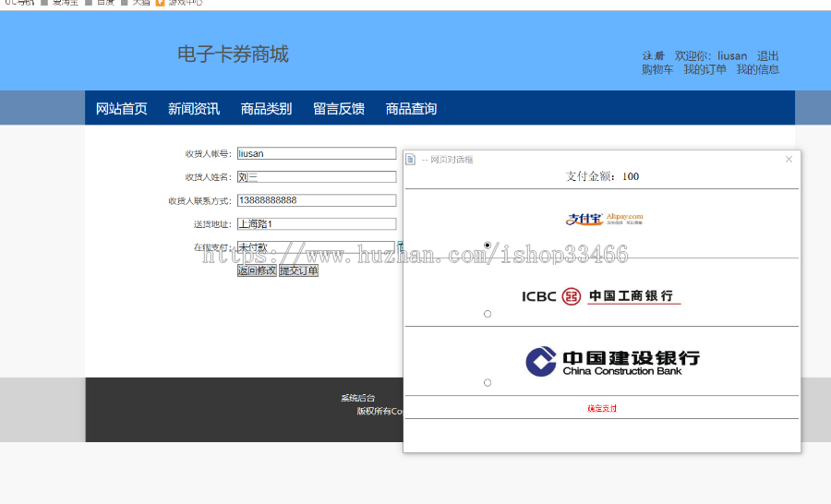Click the 电子卡券商城 site title
The width and height of the screenshot is (831, 504).
(234, 54)
